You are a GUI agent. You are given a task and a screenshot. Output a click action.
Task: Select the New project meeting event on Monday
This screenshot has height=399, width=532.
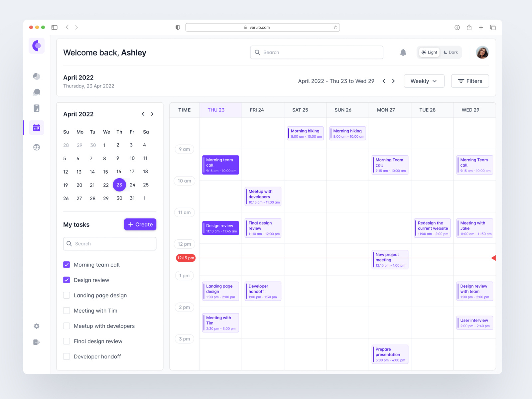(390, 260)
